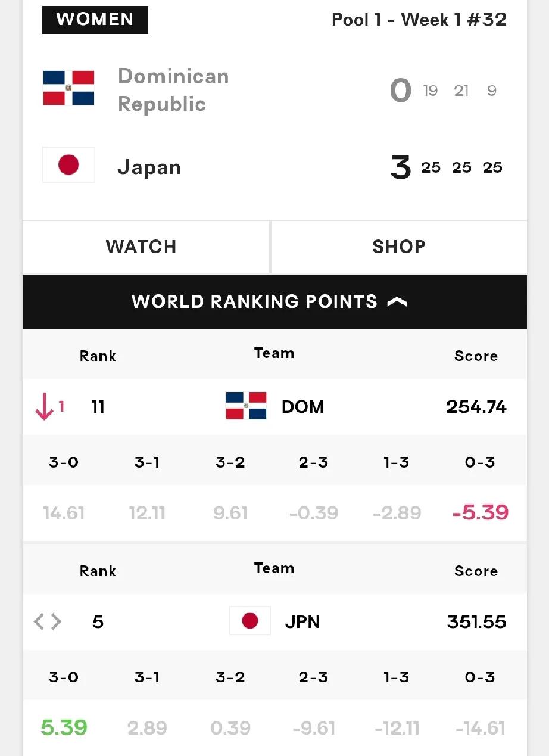The image size is (549, 756).
Task: Click the gray unchanged-rank arrows beside 5
Action: coord(48,622)
